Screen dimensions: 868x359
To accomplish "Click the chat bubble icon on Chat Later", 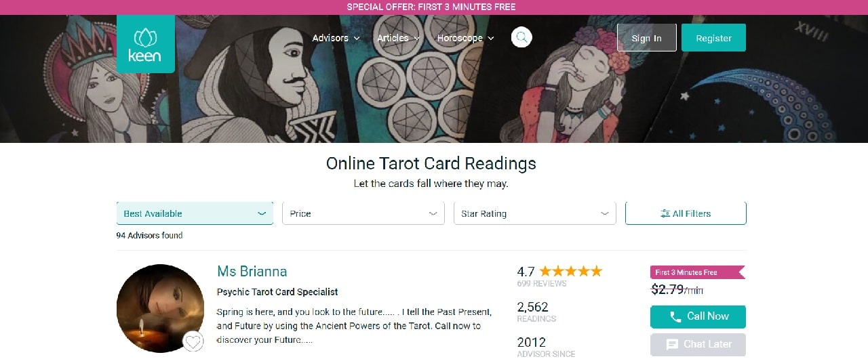I will point(672,344).
